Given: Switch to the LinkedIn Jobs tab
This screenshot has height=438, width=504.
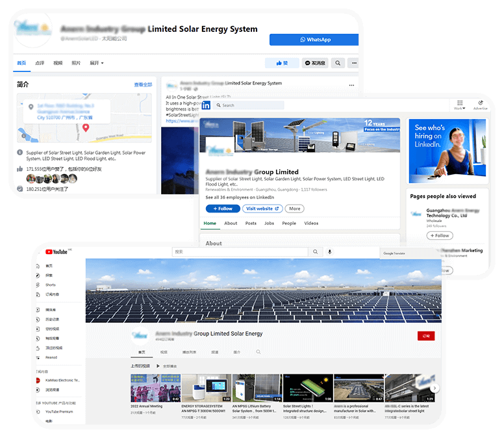Looking at the screenshot, I should [x=269, y=223].
